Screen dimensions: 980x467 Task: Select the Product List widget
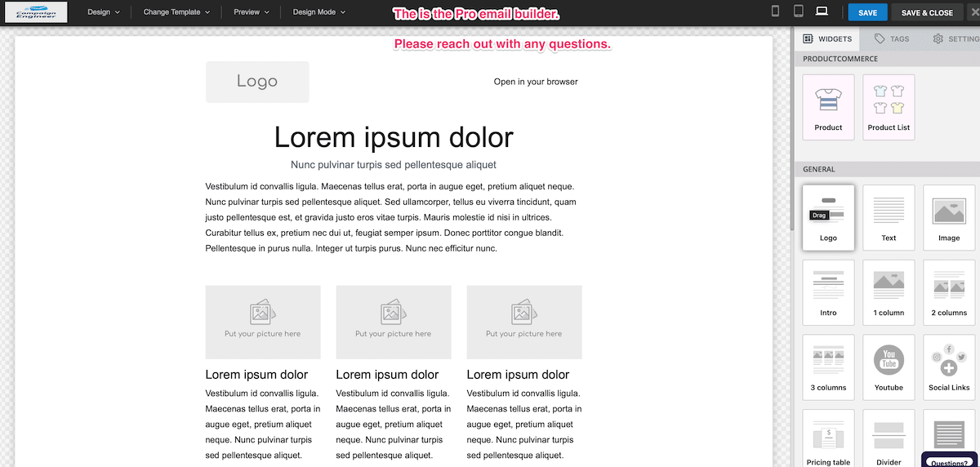pos(889,107)
